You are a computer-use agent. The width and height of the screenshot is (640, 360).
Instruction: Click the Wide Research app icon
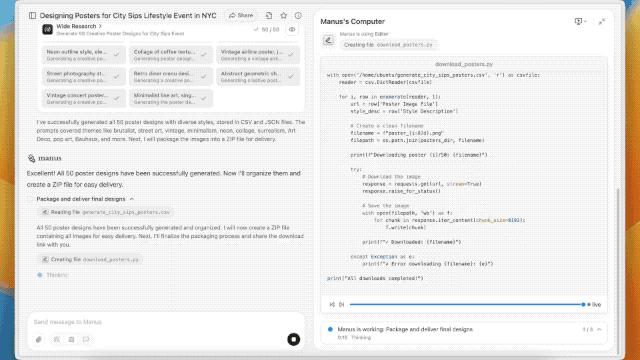[x=47, y=29]
